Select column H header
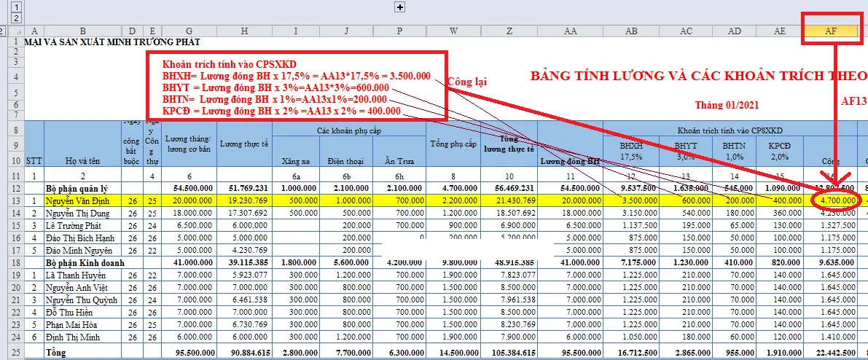 point(245,31)
